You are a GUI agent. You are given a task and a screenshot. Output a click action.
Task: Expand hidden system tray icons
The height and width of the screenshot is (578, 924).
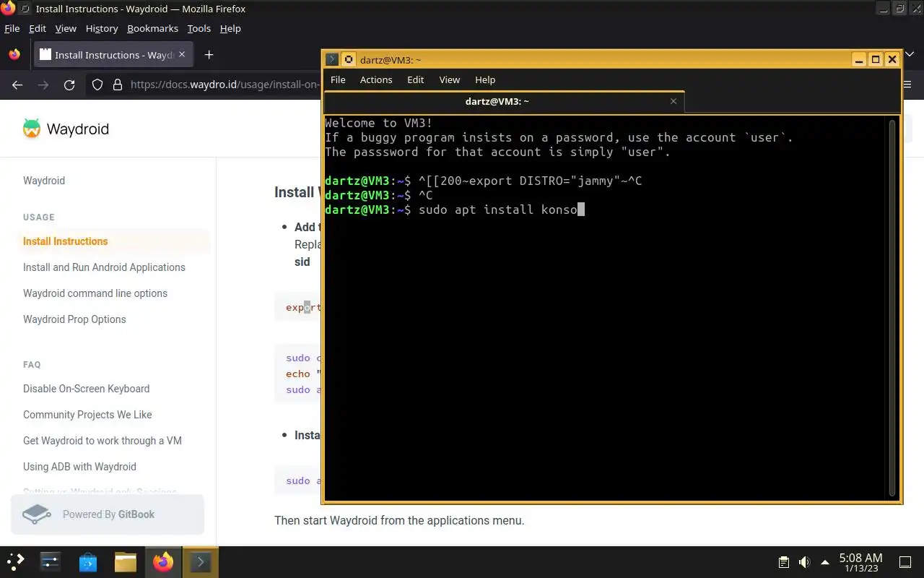coord(825,562)
